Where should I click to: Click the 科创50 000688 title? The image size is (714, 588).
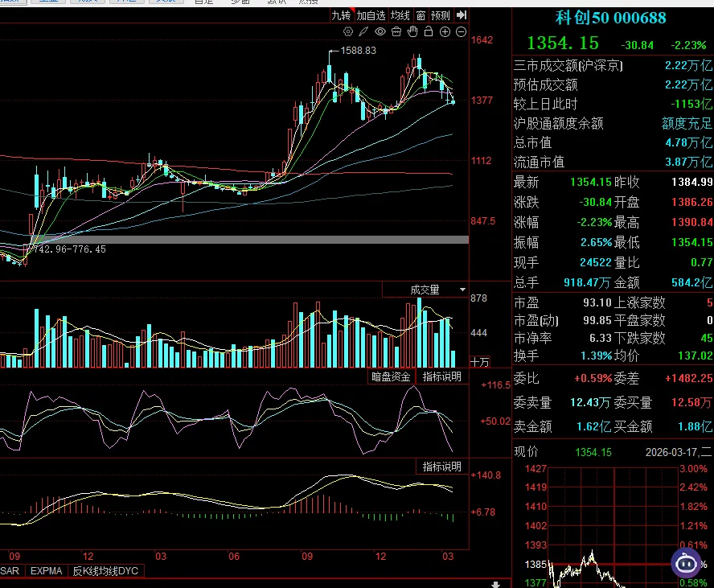[610, 18]
